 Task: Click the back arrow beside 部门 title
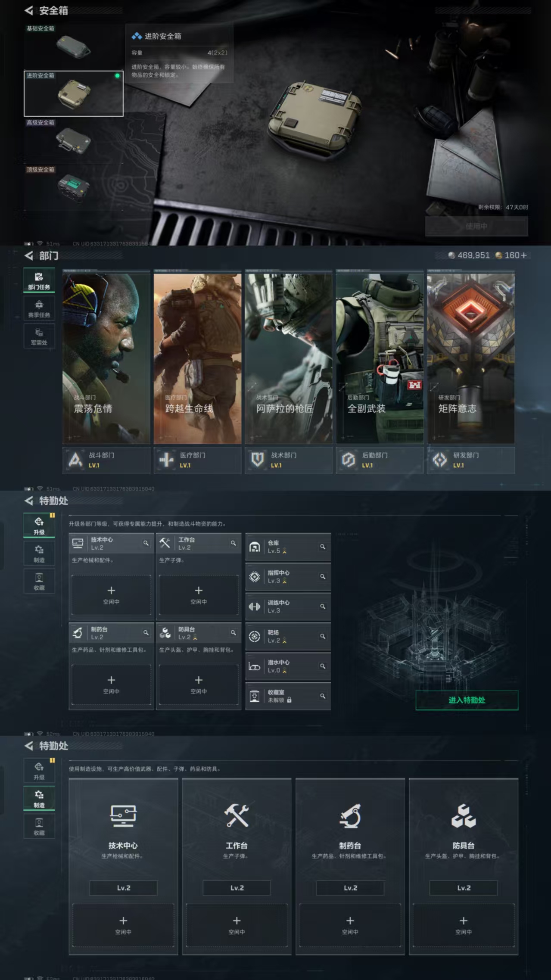29,256
